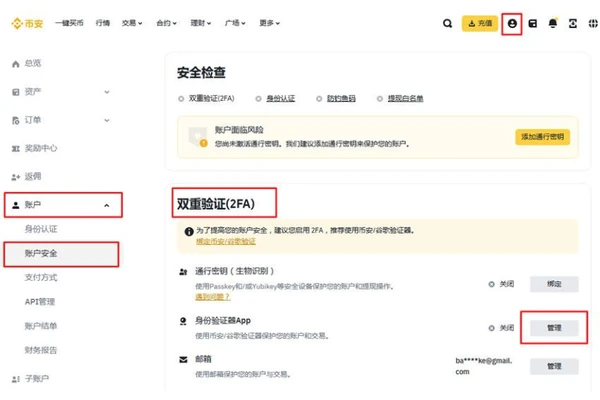Go to 行情 in top navigation
The width and height of the screenshot is (600, 400).
pos(103,23)
